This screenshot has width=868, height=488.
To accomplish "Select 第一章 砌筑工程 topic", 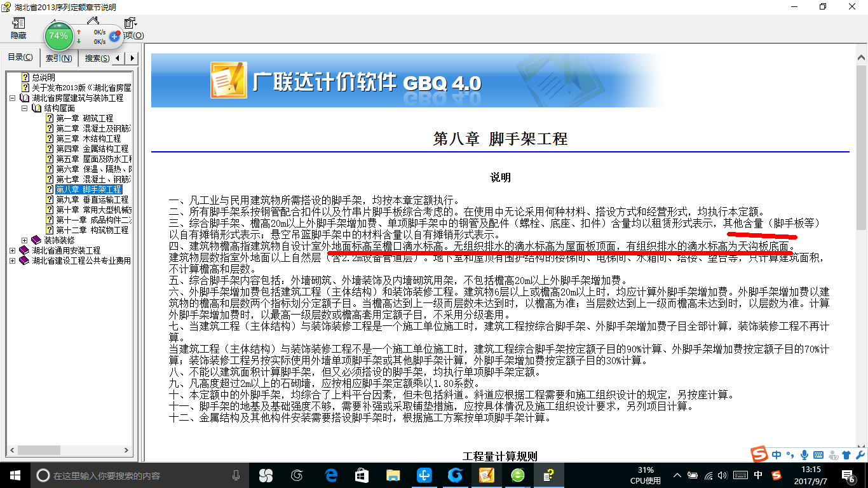I will coord(85,118).
